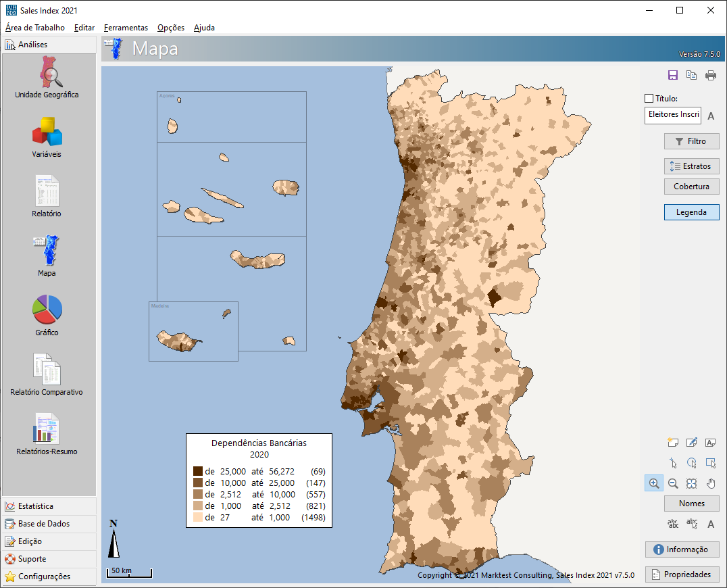Activate the hand pan tool
The width and height of the screenshot is (727, 588).
[x=710, y=483]
